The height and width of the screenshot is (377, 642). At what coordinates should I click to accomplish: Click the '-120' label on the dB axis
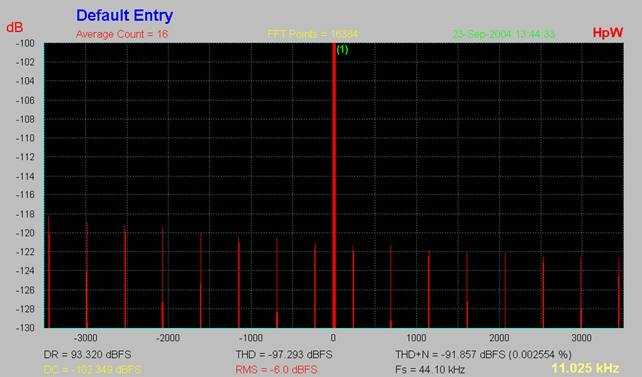[x=25, y=233]
